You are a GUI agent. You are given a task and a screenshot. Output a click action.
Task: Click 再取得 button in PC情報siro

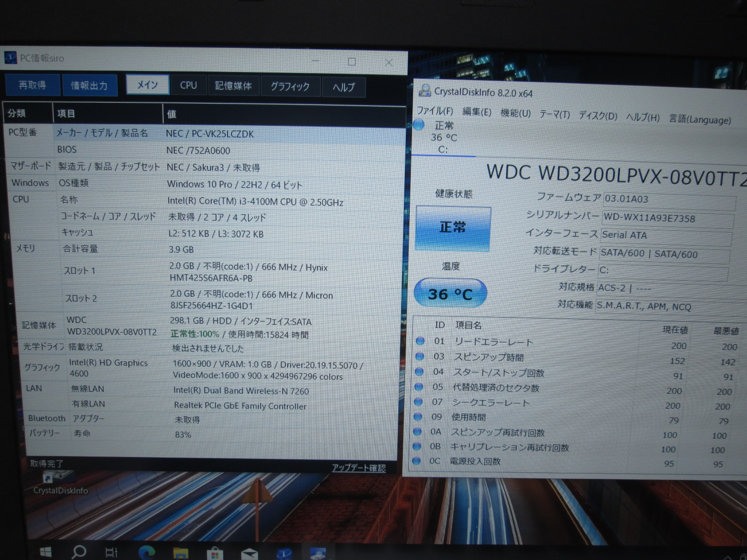click(32, 85)
